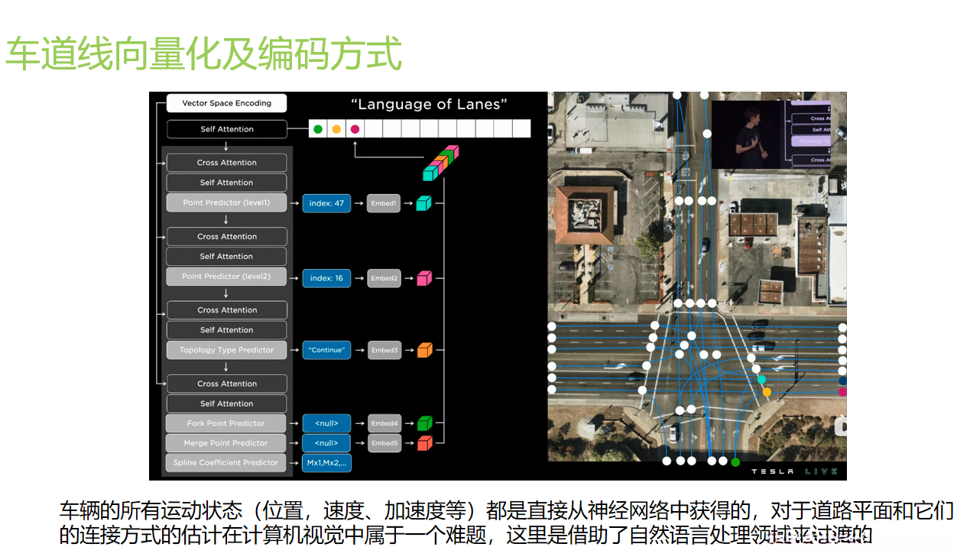Select the Embed2 box
This screenshot has height=560, width=957.
coord(384,278)
